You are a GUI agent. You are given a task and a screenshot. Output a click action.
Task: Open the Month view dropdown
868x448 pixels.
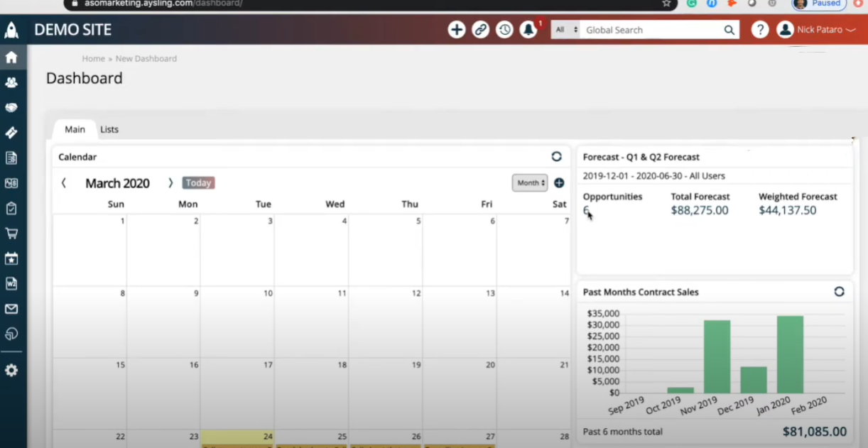[x=530, y=182]
